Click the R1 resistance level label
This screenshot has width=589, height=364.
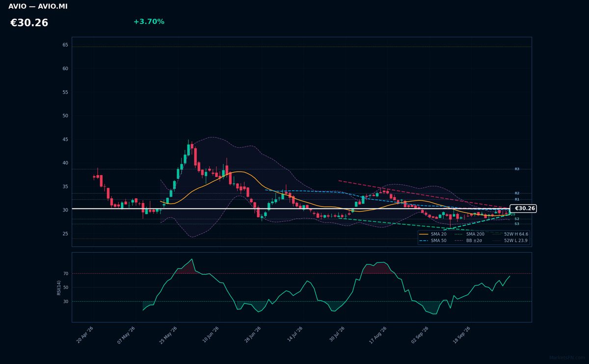pyautogui.click(x=517, y=199)
